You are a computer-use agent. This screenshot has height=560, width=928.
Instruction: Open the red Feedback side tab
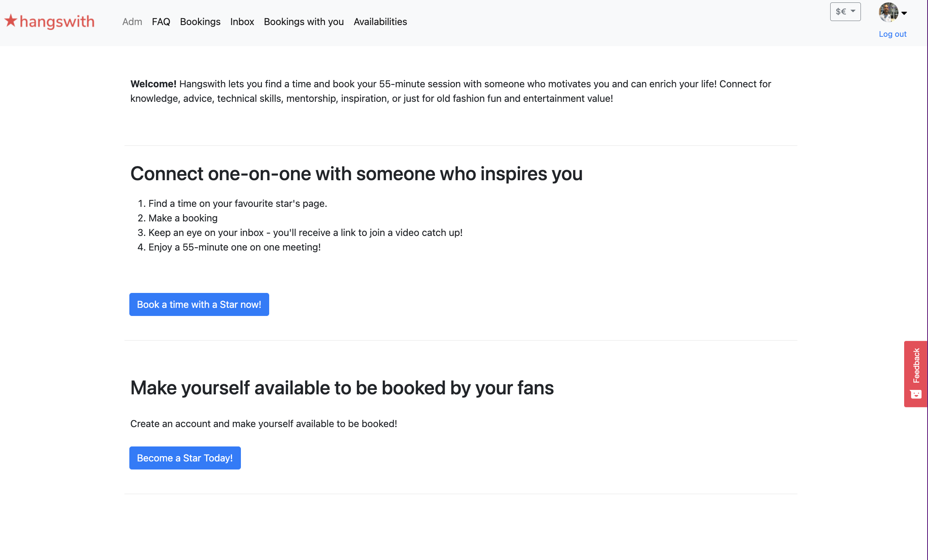(x=916, y=366)
